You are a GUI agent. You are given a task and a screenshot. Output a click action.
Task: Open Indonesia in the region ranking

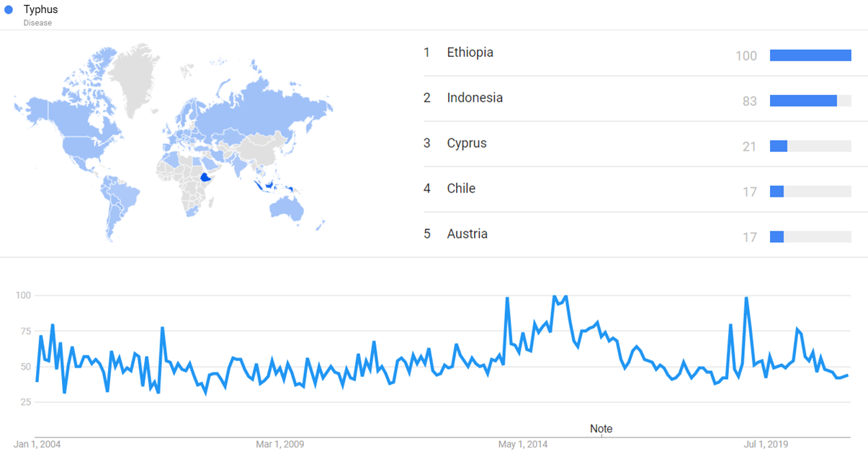(474, 98)
